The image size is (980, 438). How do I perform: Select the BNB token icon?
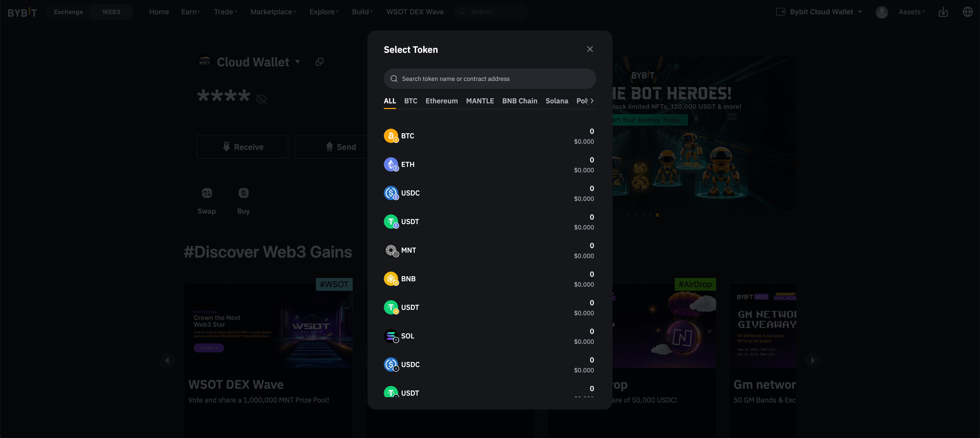391,278
